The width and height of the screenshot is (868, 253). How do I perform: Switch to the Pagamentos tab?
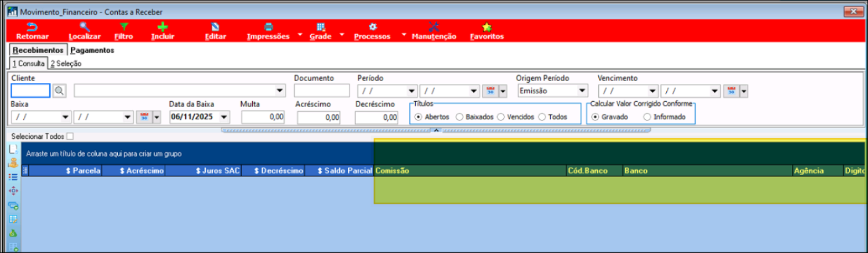(x=92, y=50)
